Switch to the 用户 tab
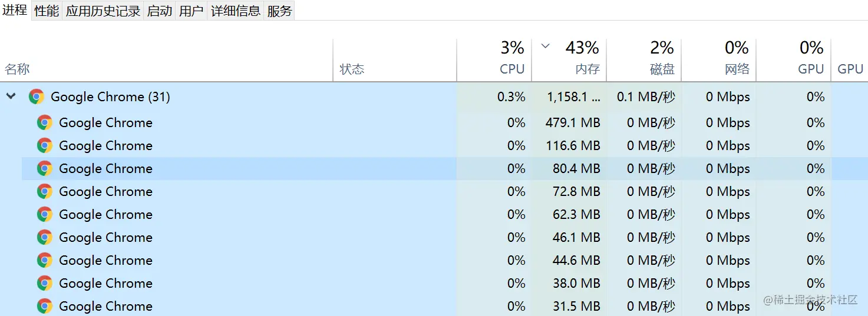This screenshot has height=316, width=868. (192, 11)
